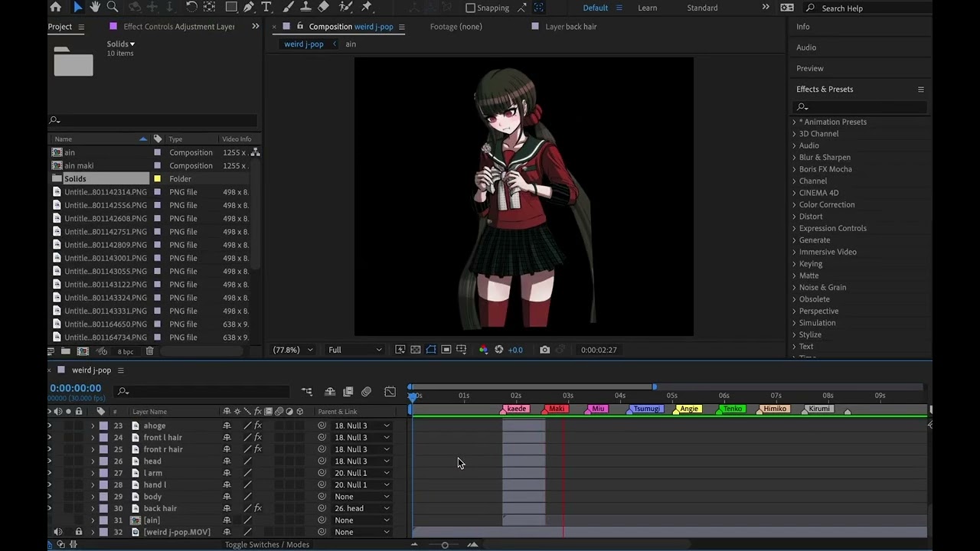This screenshot has width=980, height=551.
Task: Toggle audio on weird j-pop.MOV layer
Action: [57, 532]
